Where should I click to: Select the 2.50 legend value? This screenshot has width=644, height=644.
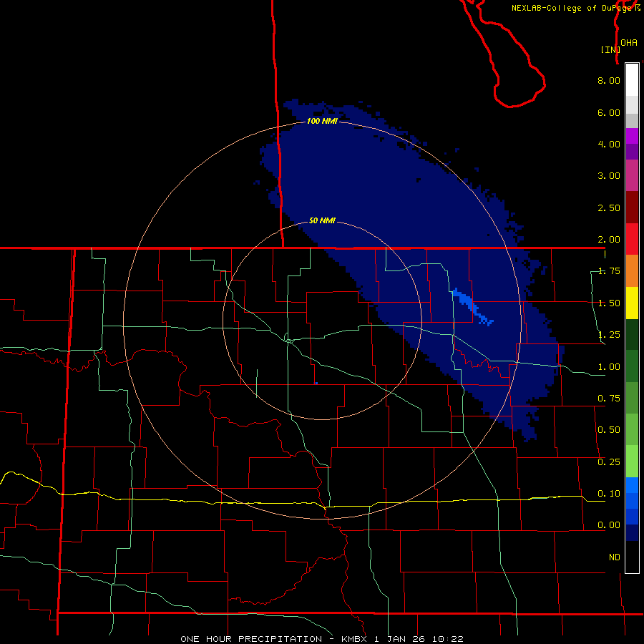click(x=609, y=208)
